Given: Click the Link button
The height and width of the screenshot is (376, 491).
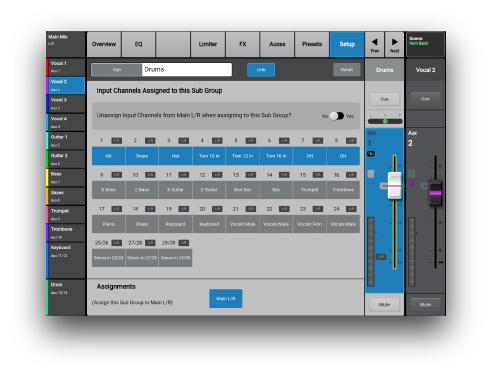Looking at the screenshot, I should (x=261, y=70).
